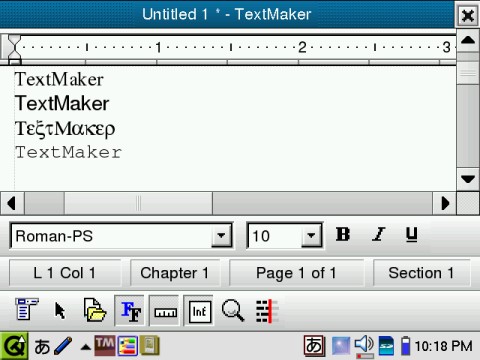Click the hiragana あ input method icon at the taskbar's left end

point(42,347)
